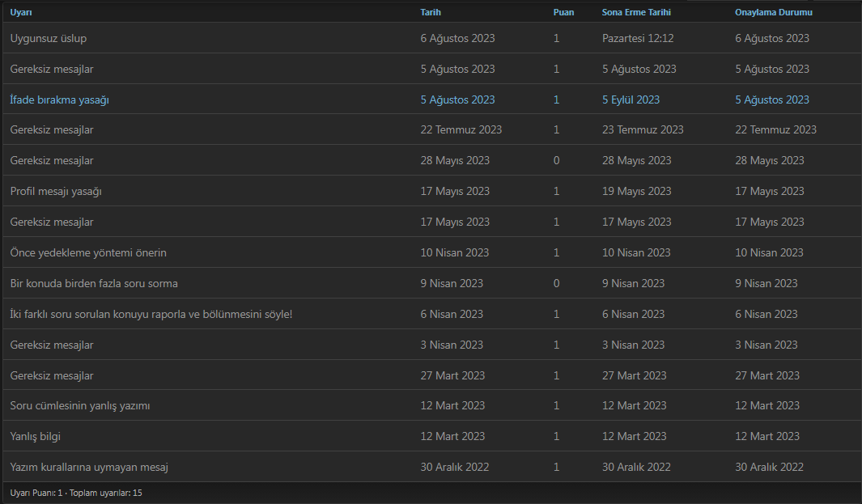Click "Yazım kurallarına uymayan mesaj" warning
862x504 pixels.
89,468
